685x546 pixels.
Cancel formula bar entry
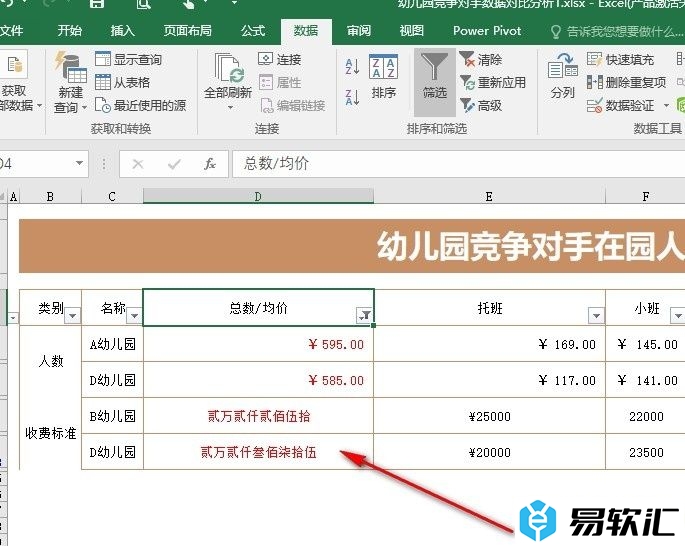[138, 164]
